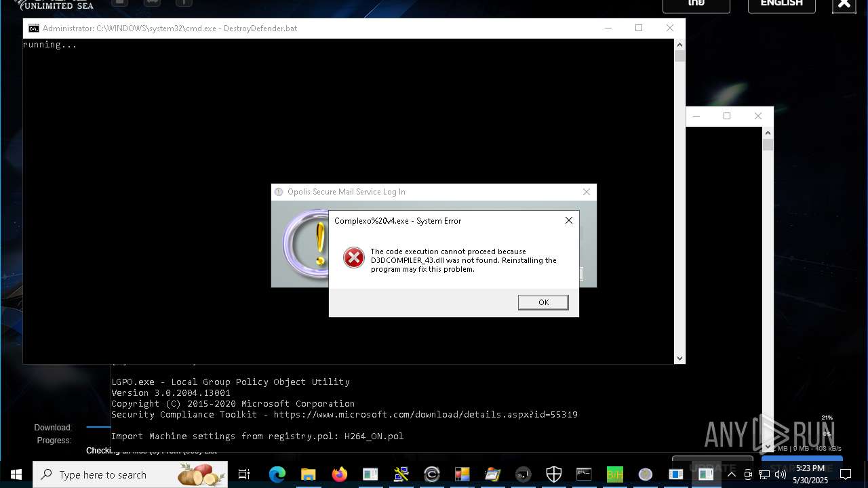The width and height of the screenshot is (868, 488).
Task: Click the cmd window scroll up arrow
Action: pyautogui.click(x=679, y=44)
